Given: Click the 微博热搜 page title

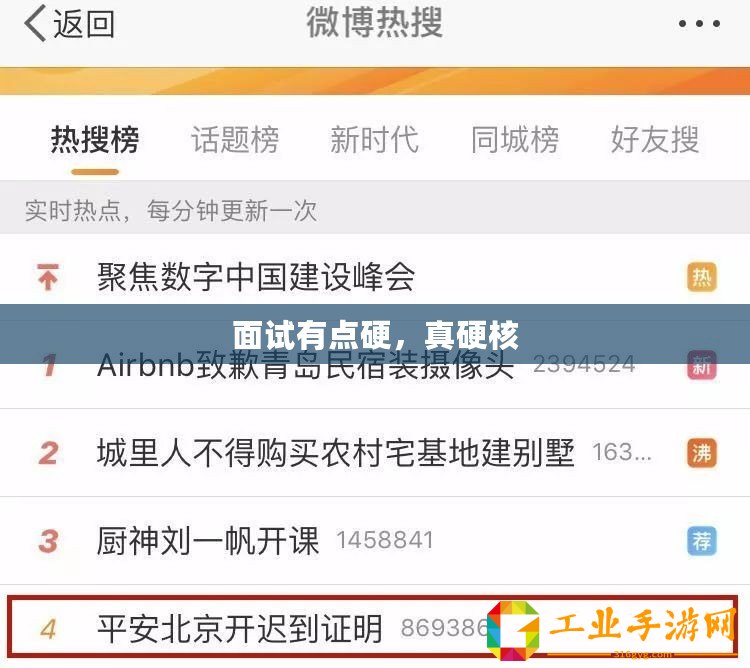Looking at the screenshot, I should tap(375, 22).
